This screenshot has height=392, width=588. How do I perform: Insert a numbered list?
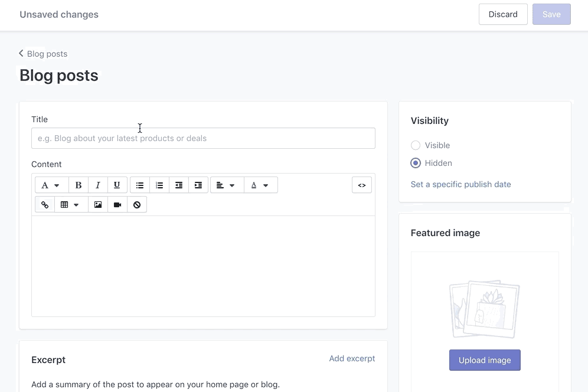pos(159,185)
